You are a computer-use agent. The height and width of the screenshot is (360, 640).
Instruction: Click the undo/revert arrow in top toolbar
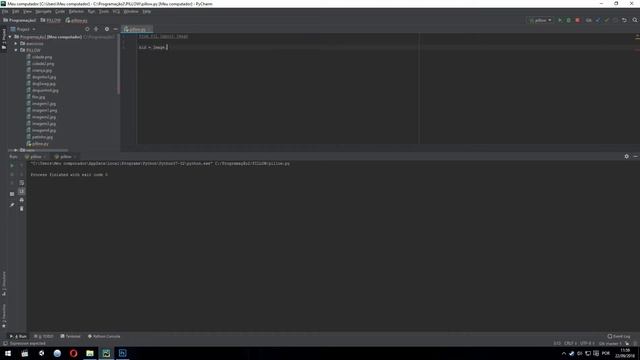pyautogui.click(x=624, y=20)
